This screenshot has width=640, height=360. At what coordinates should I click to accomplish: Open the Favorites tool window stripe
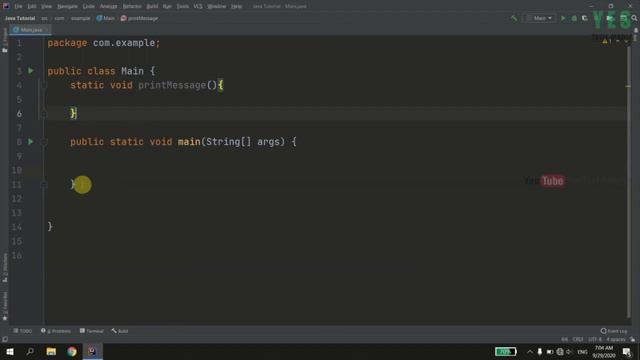tap(4, 306)
